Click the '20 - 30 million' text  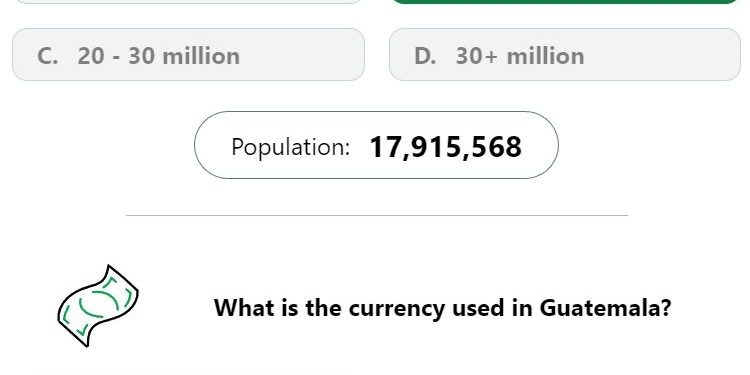[x=158, y=56]
